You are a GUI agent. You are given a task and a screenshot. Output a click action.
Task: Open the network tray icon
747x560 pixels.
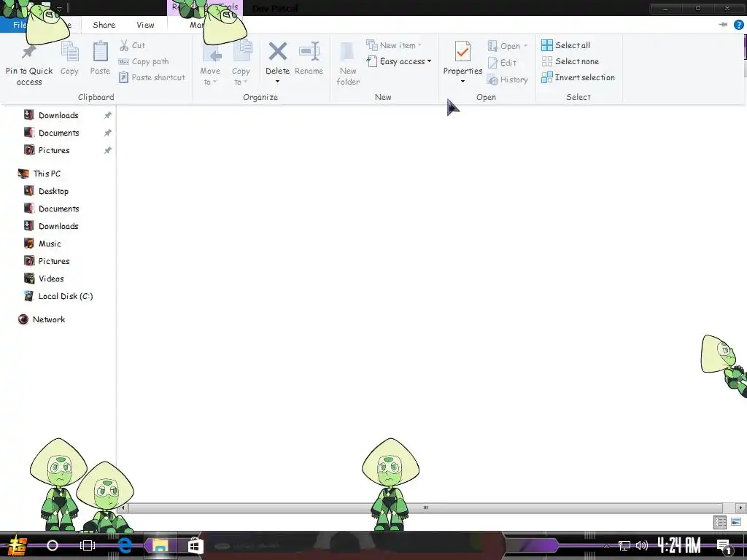[x=624, y=545]
